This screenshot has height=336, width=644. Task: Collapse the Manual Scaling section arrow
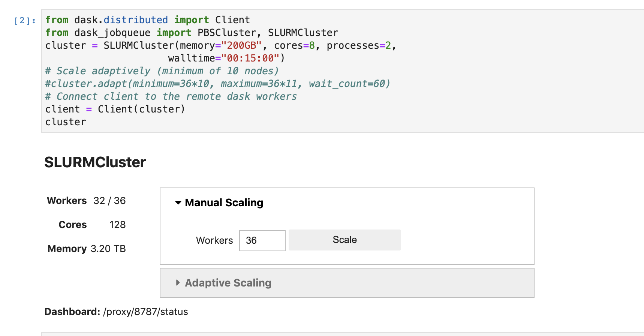pyautogui.click(x=178, y=203)
